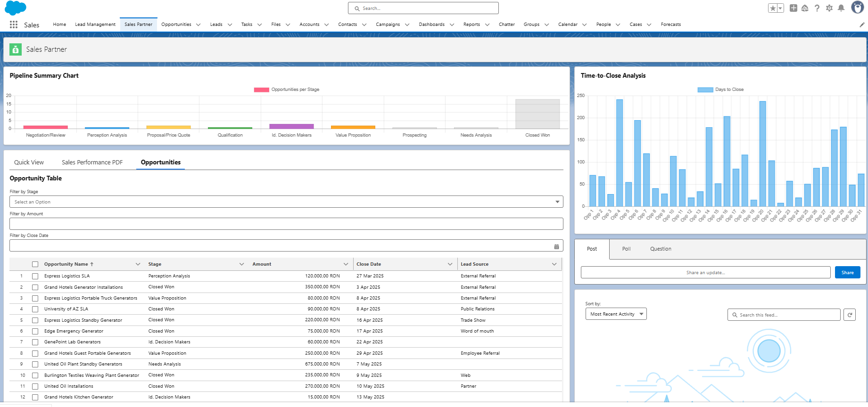The image size is (868, 407).
Task: Open the Favorites star icon
Action: point(773,8)
